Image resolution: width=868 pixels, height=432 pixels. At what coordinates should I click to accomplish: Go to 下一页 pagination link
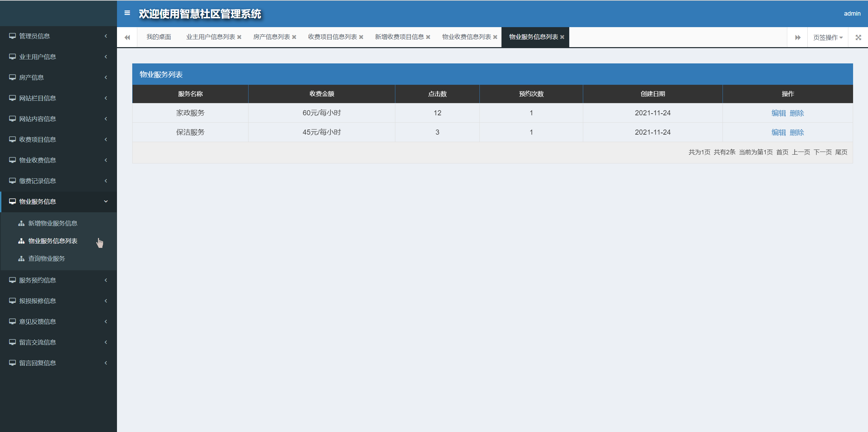[823, 152]
